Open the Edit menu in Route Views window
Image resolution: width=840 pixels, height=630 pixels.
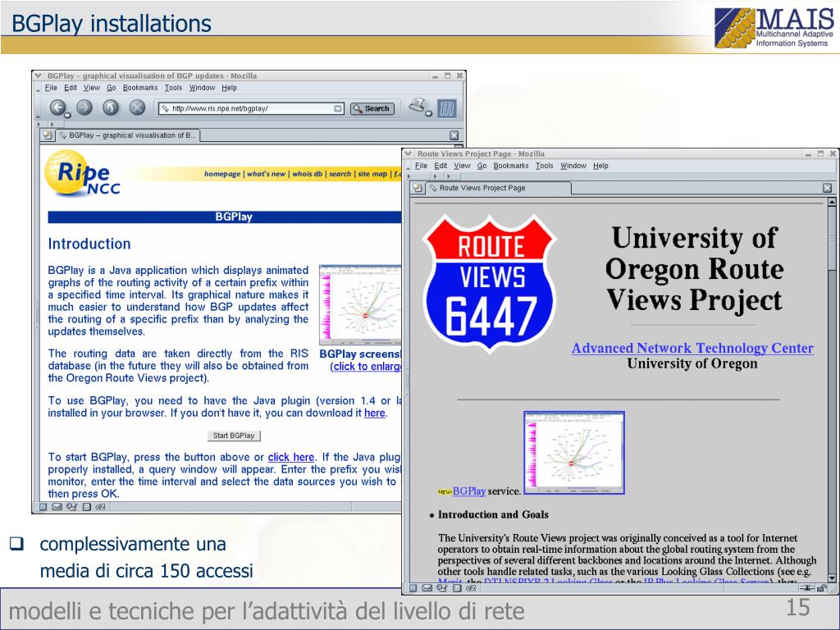coord(441,166)
